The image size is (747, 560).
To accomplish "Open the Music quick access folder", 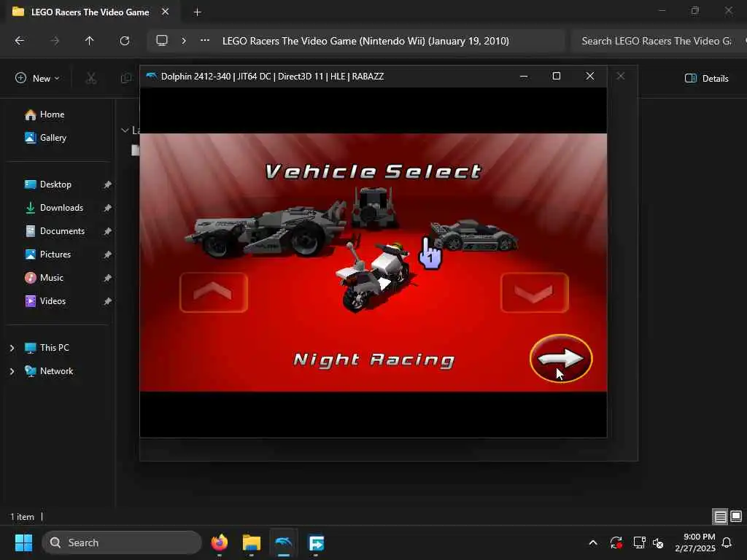I will point(44,278).
